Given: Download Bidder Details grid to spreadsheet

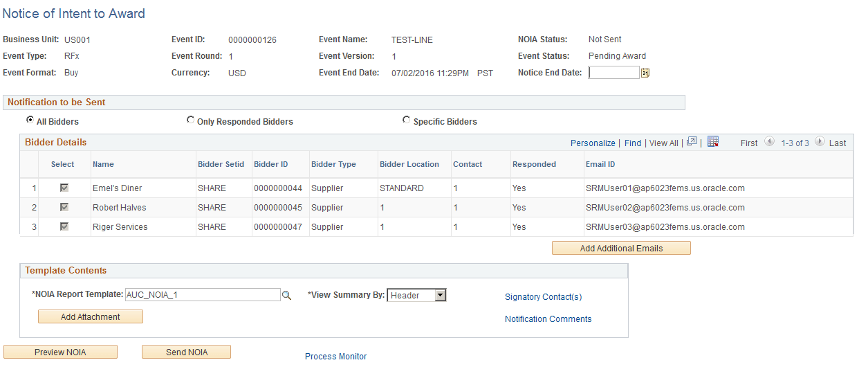Looking at the screenshot, I should click(x=713, y=142).
